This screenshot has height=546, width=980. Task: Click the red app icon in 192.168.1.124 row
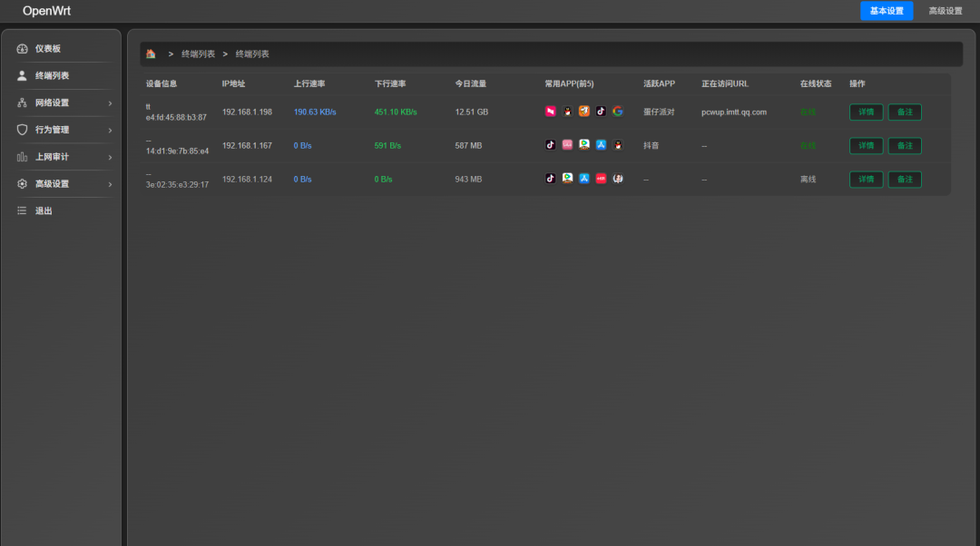click(602, 179)
